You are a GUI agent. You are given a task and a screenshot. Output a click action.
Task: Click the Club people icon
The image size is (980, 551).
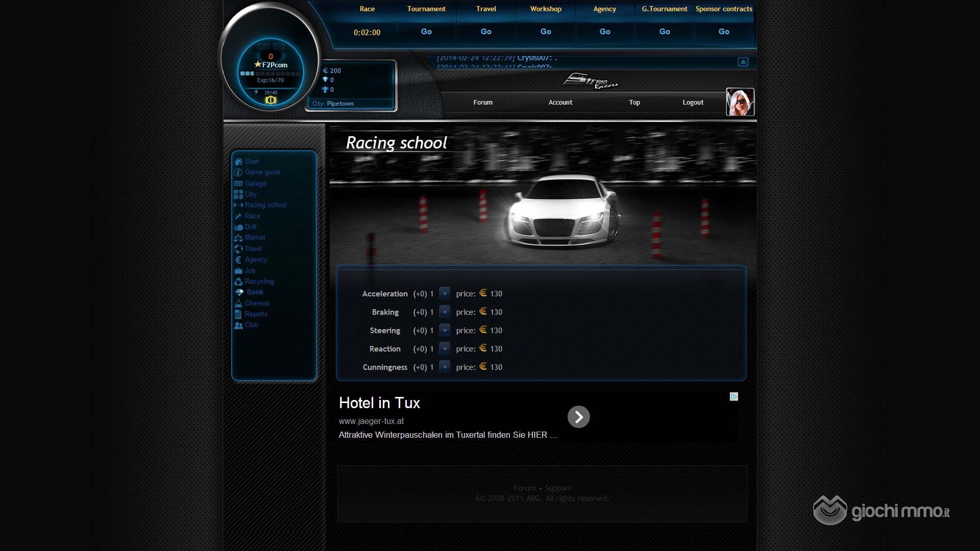coord(238,325)
